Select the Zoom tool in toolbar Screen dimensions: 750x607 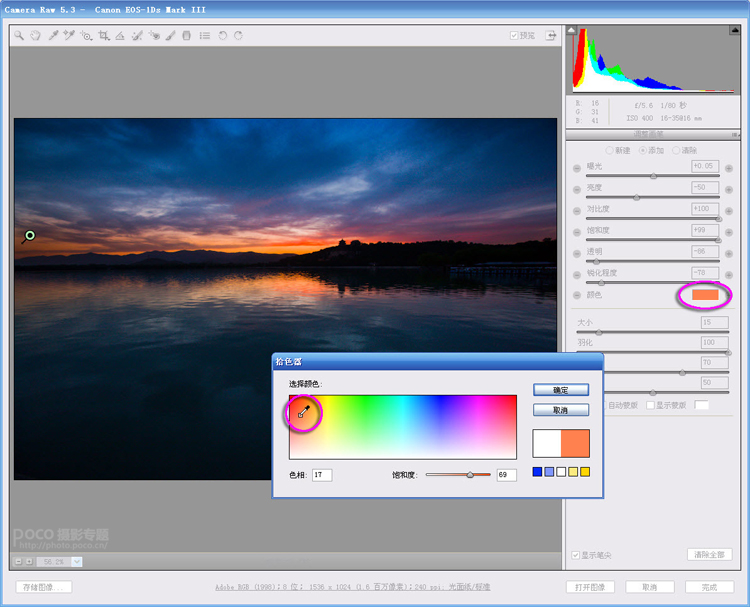pos(18,35)
